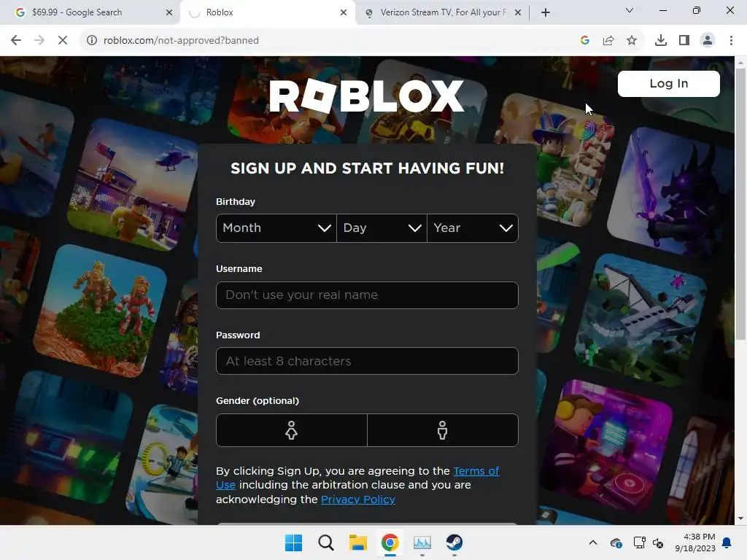
Task: Bookmark this page with the star
Action: pyautogui.click(x=632, y=41)
